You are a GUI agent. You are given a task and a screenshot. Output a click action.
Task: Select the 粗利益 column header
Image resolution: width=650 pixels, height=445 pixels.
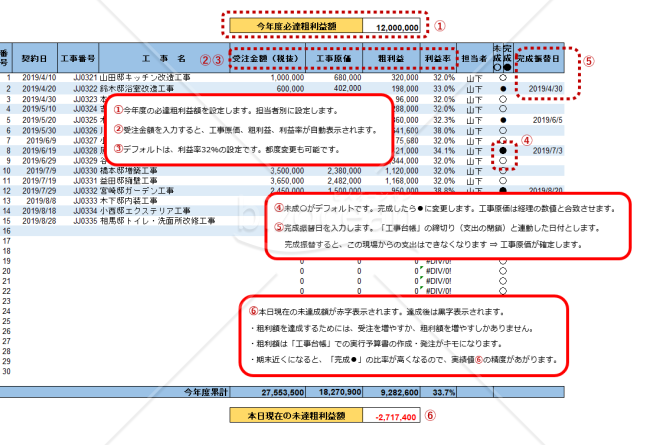[391, 58]
